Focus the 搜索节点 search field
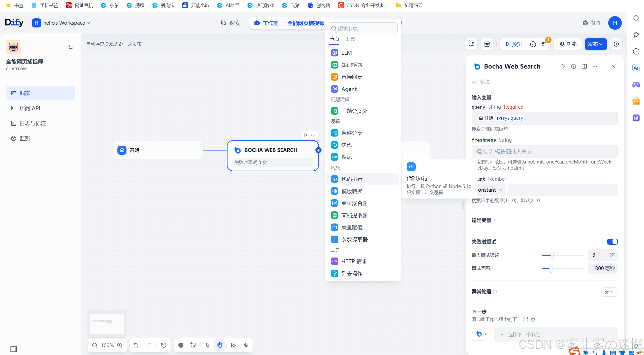This screenshot has height=355, width=644. click(x=362, y=28)
